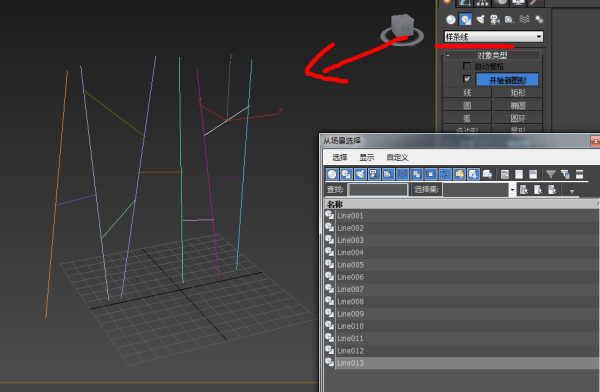Select Shapes category in Create panel

point(465,19)
